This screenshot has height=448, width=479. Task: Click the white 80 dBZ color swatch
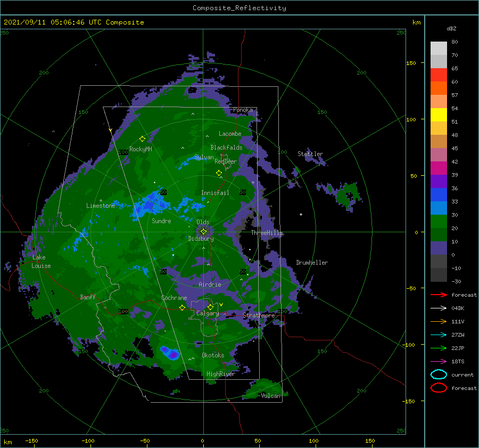pos(439,48)
